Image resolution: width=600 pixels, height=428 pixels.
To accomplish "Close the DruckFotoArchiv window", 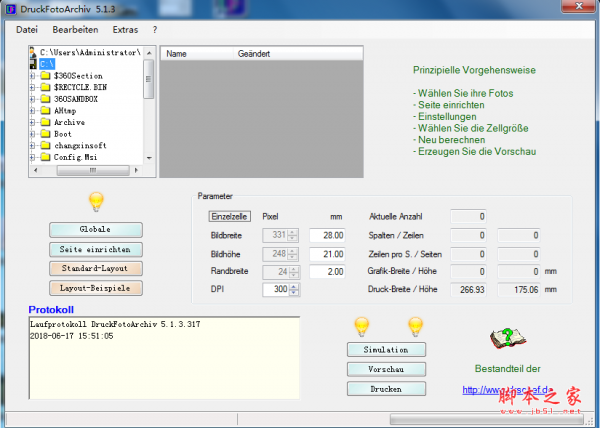I will 579,6.
